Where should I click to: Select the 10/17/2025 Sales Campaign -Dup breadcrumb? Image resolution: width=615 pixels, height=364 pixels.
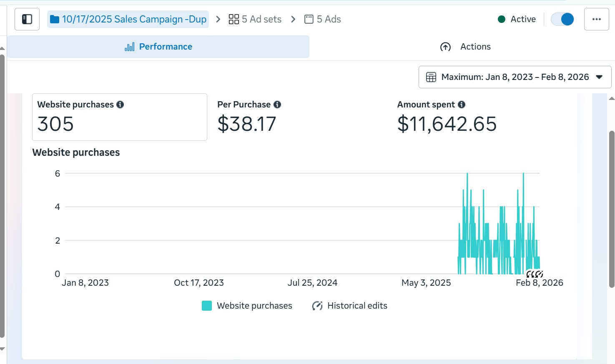[128, 19]
